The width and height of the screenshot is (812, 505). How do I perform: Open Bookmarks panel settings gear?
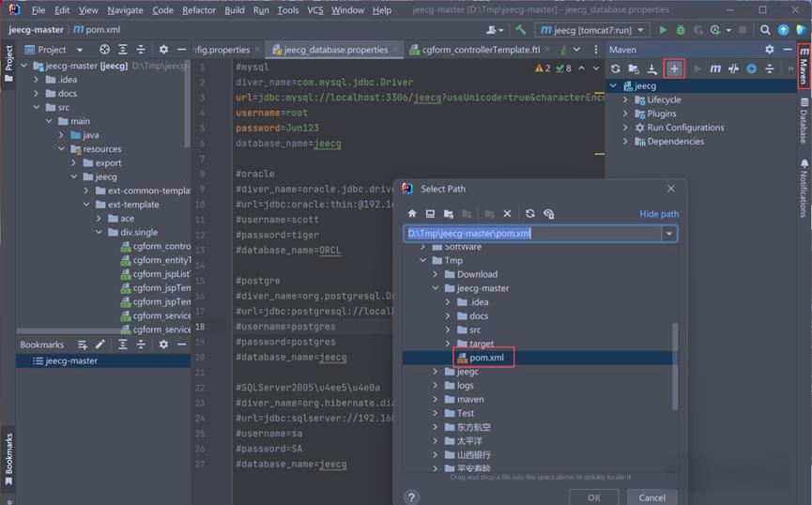point(163,344)
